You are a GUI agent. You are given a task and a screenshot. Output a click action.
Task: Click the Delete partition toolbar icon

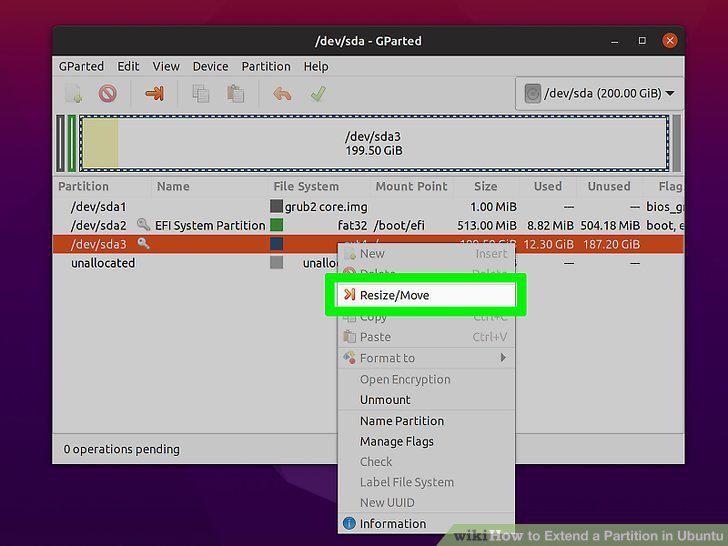108,94
